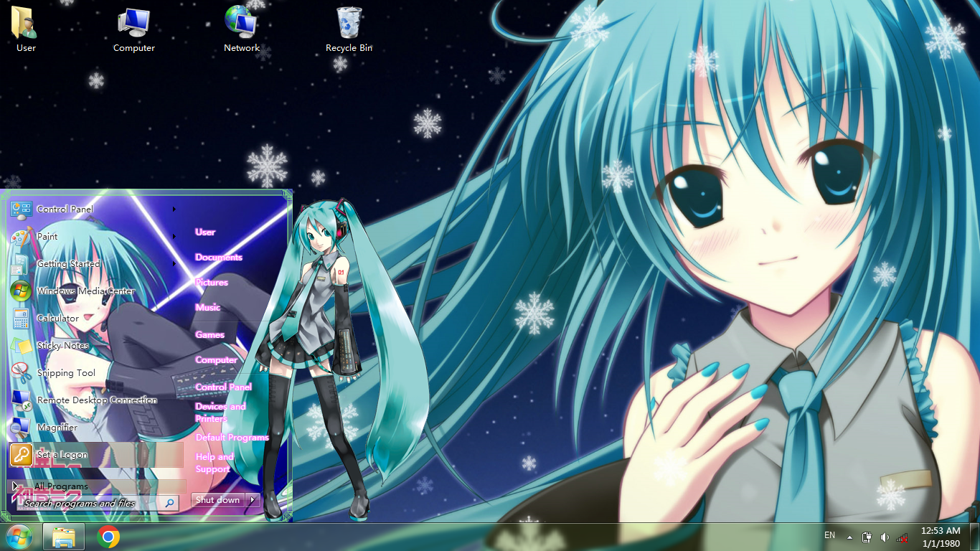This screenshot has width=980, height=551.
Task: Click the Magnifier label text
Action: (x=57, y=428)
